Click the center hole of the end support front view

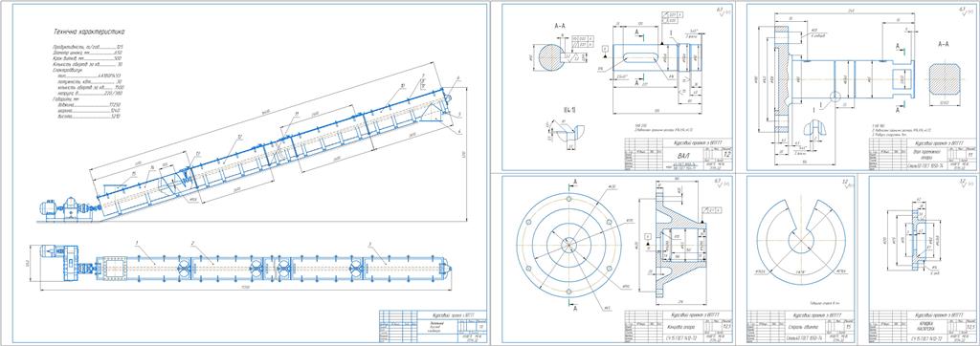[x=568, y=243]
